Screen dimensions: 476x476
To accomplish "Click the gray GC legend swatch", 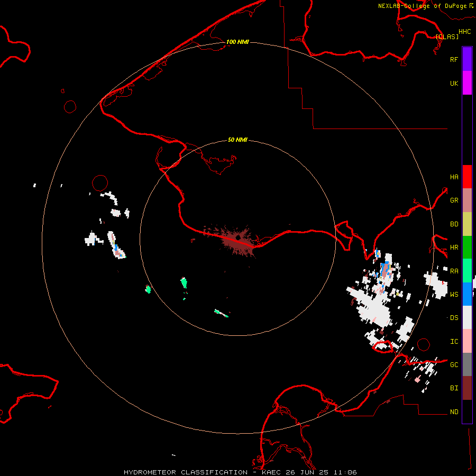I will tap(467, 364).
